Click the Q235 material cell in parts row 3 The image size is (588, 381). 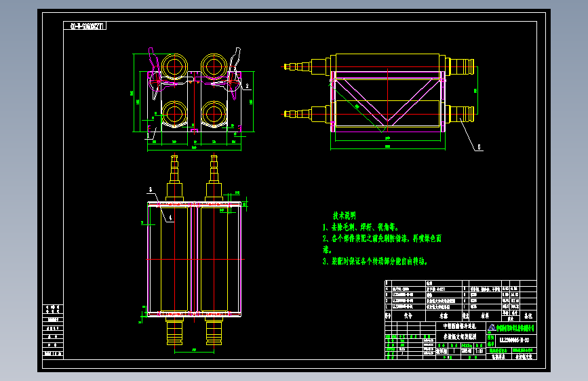485,295
